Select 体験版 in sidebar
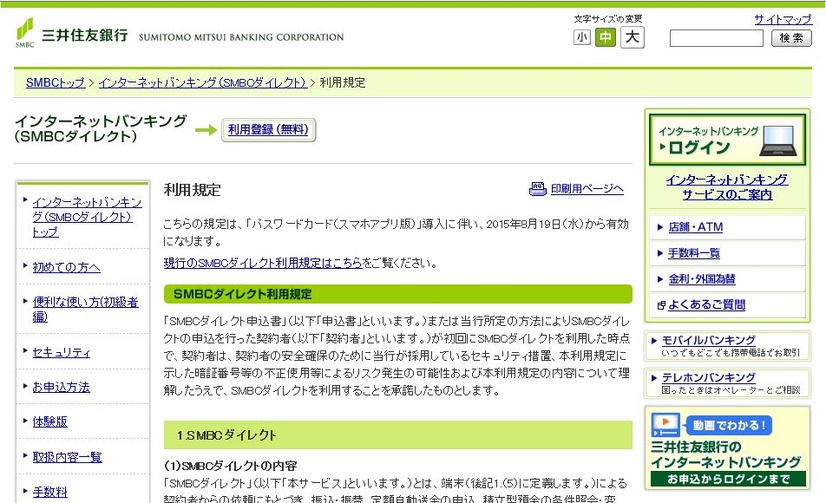Viewport: 826px width, 503px height. point(50,422)
